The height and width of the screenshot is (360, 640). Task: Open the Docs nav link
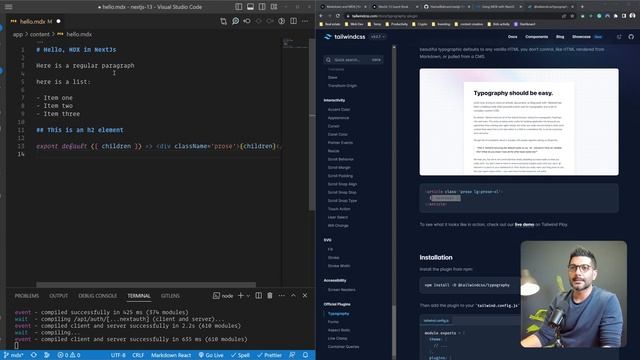pos(513,37)
